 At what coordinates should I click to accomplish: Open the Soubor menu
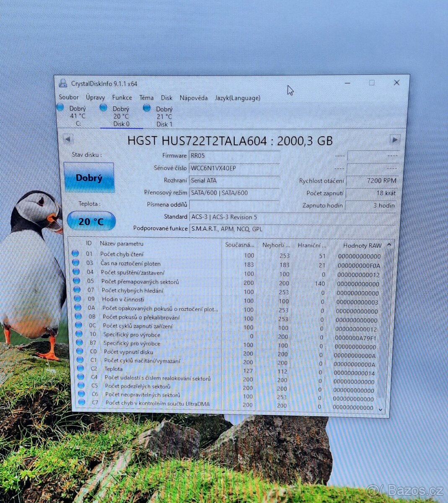69,97
